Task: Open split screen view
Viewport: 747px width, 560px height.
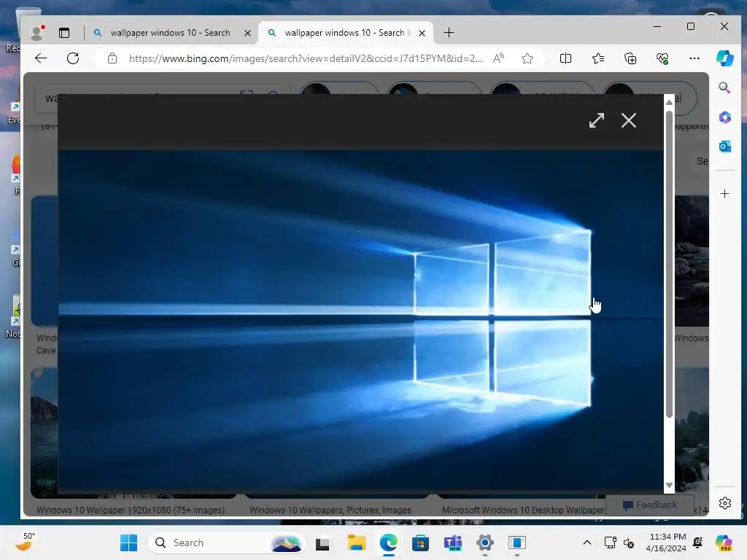Action: [x=565, y=58]
